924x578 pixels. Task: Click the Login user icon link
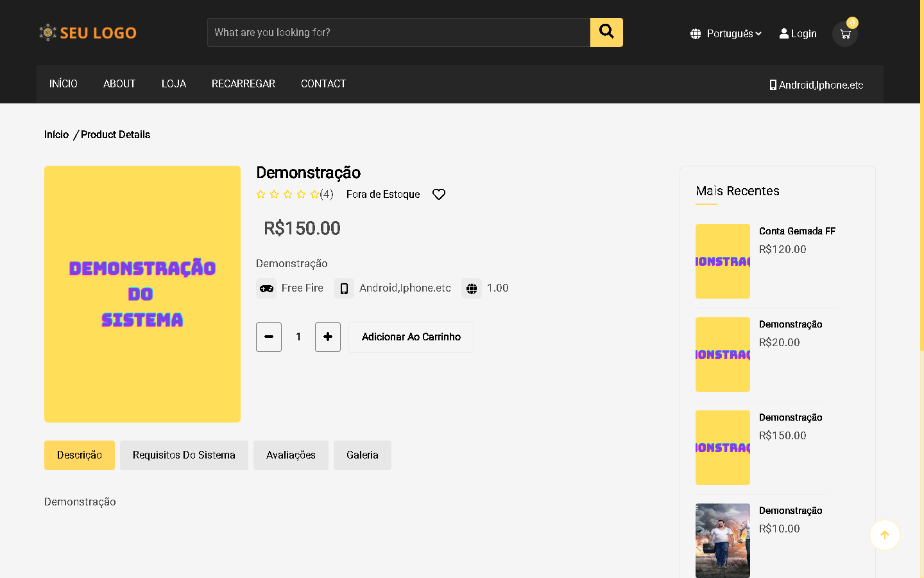tap(798, 33)
